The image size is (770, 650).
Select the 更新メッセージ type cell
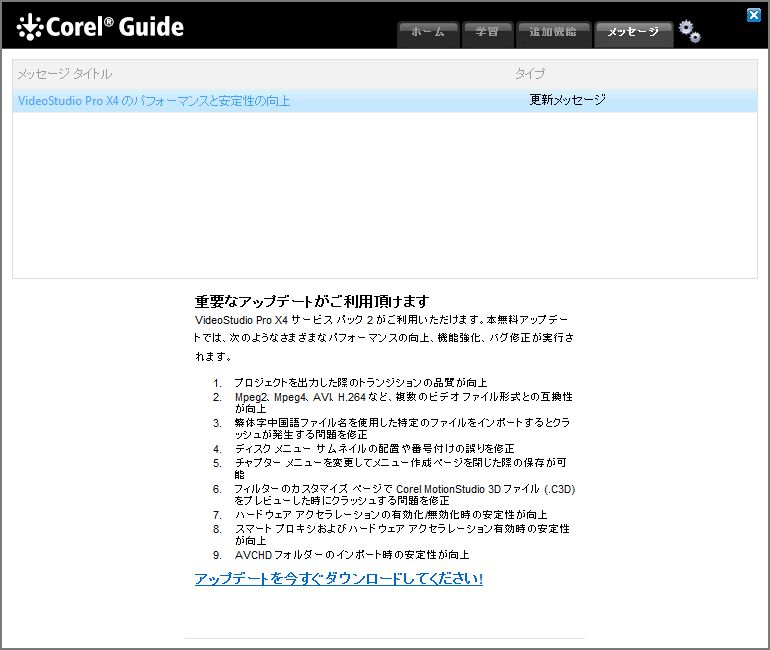coord(567,100)
